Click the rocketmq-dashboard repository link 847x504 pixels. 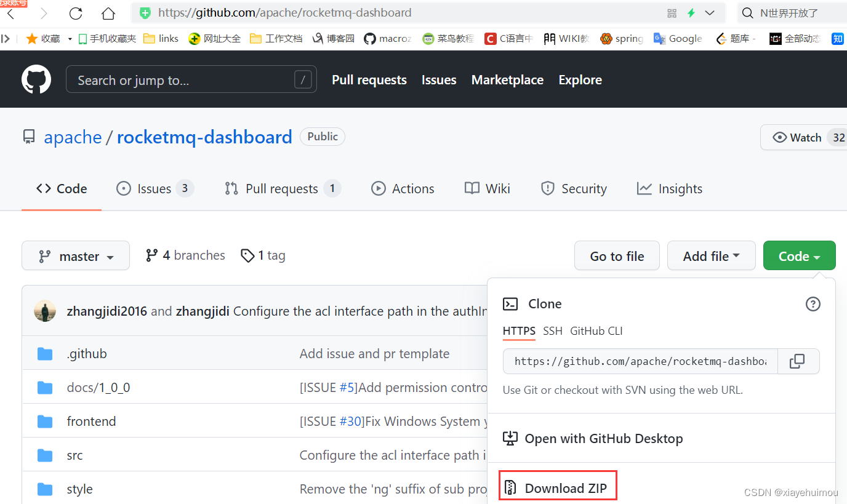(x=204, y=137)
